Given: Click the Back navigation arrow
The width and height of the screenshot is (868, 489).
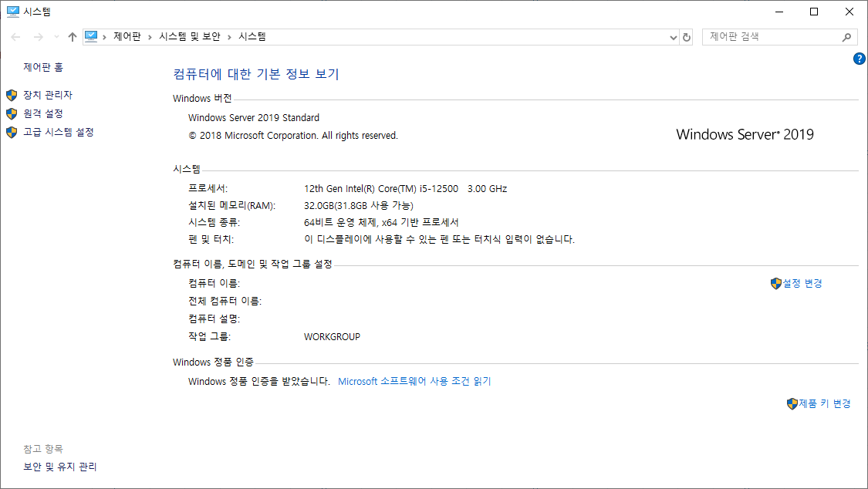Looking at the screenshot, I should click(x=15, y=37).
